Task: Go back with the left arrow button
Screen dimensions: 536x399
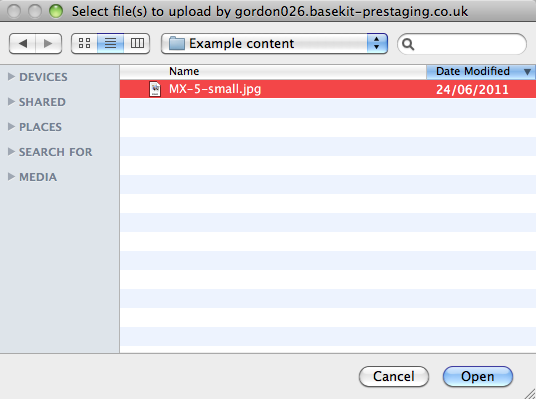Action: click(x=23, y=43)
